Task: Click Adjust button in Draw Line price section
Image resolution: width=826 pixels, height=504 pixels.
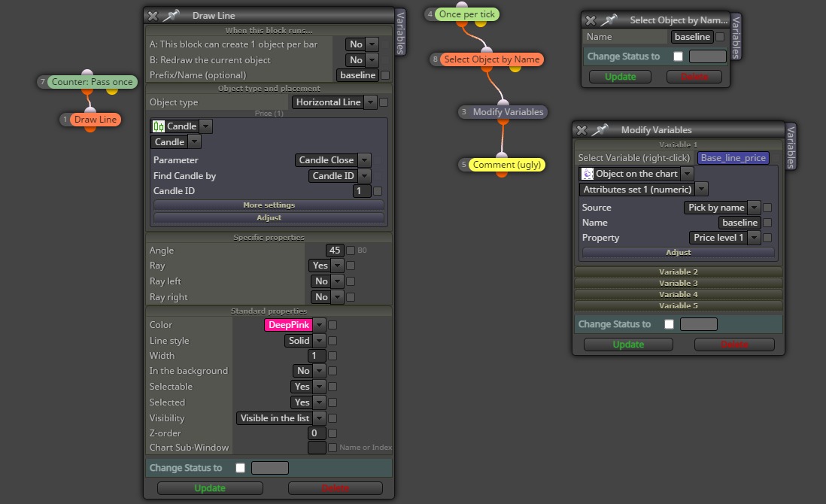Action: tap(269, 217)
